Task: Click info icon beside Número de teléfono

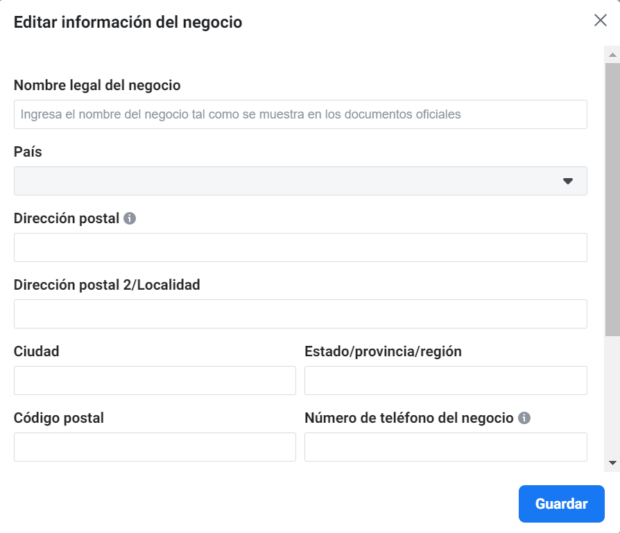Action: point(524,418)
